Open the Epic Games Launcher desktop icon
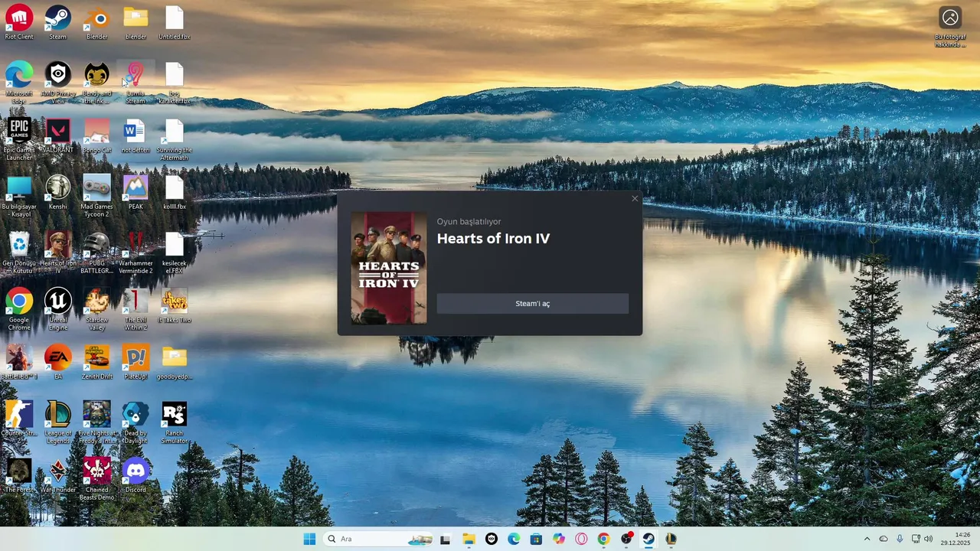Image resolution: width=980 pixels, height=551 pixels. (19, 139)
